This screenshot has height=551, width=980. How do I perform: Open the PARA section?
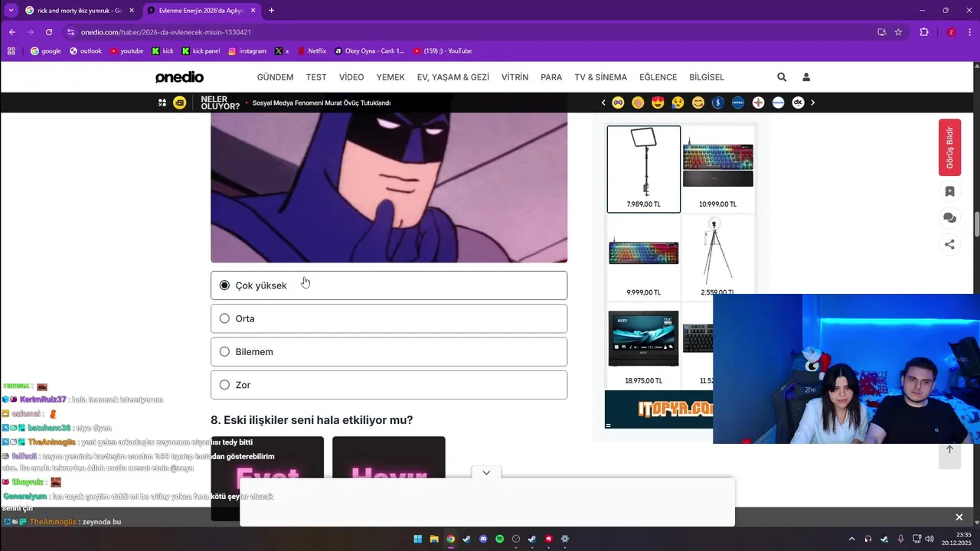click(551, 77)
